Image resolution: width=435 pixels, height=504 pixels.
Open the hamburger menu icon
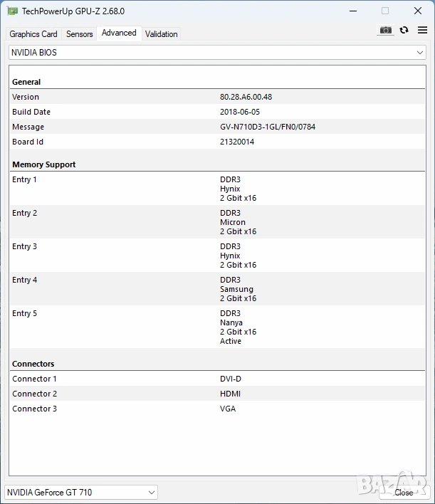pos(422,30)
